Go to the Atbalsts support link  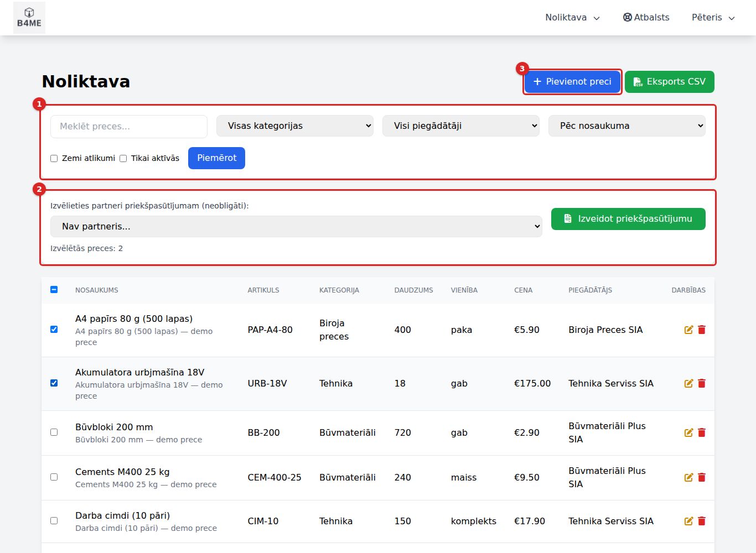[x=646, y=18]
